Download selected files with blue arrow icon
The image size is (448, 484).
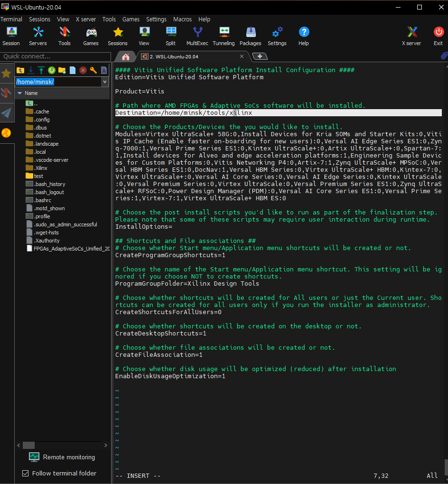(x=31, y=70)
